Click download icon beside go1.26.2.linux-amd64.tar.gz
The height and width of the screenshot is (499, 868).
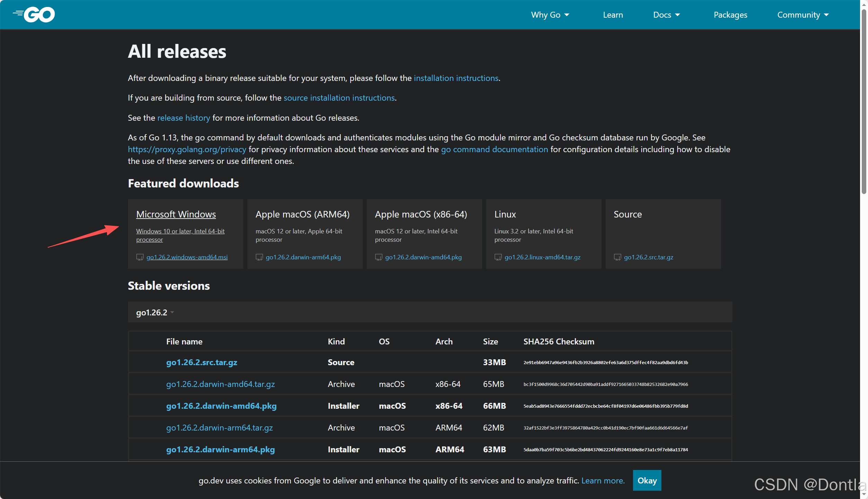tap(498, 257)
